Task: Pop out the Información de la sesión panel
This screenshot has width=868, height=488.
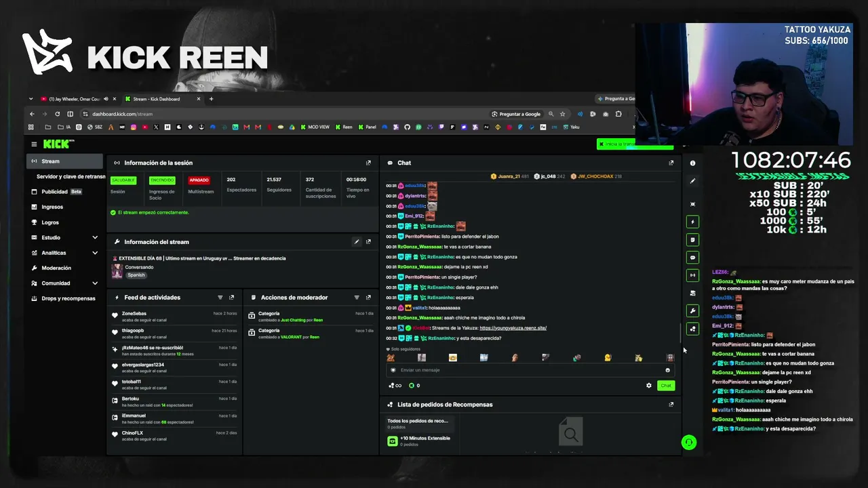Action: click(x=368, y=163)
